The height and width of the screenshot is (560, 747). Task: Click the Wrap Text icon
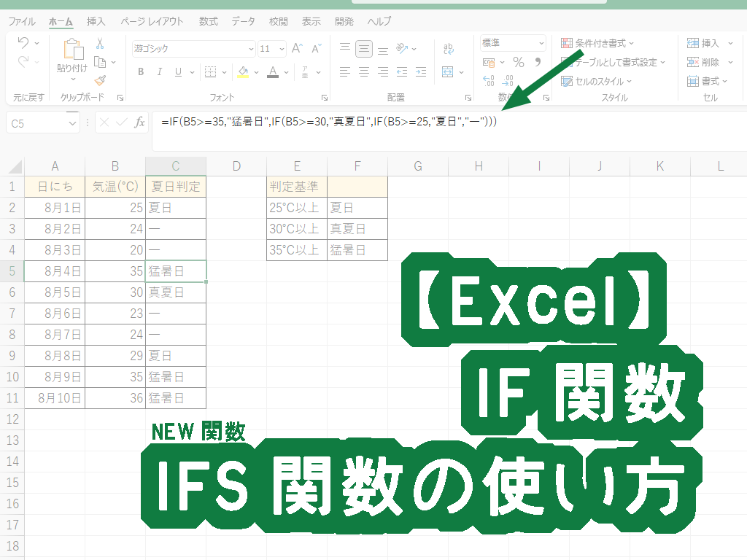click(x=449, y=48)
